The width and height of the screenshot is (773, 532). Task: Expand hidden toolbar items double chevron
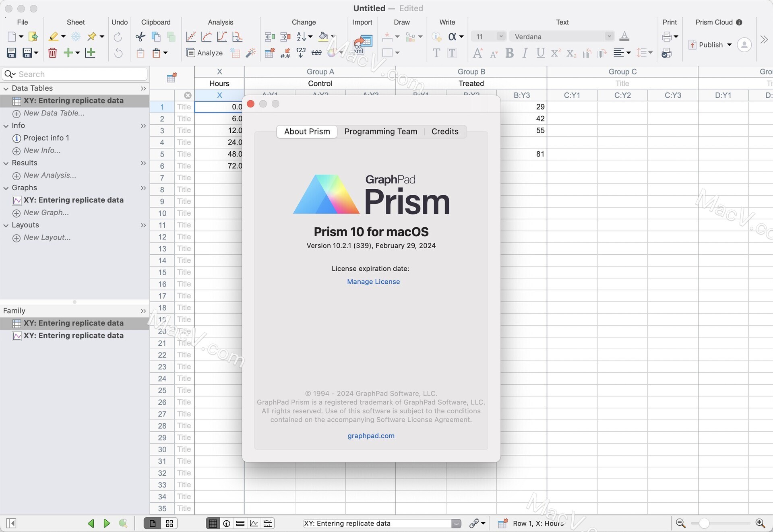click(x=764, y=39)
